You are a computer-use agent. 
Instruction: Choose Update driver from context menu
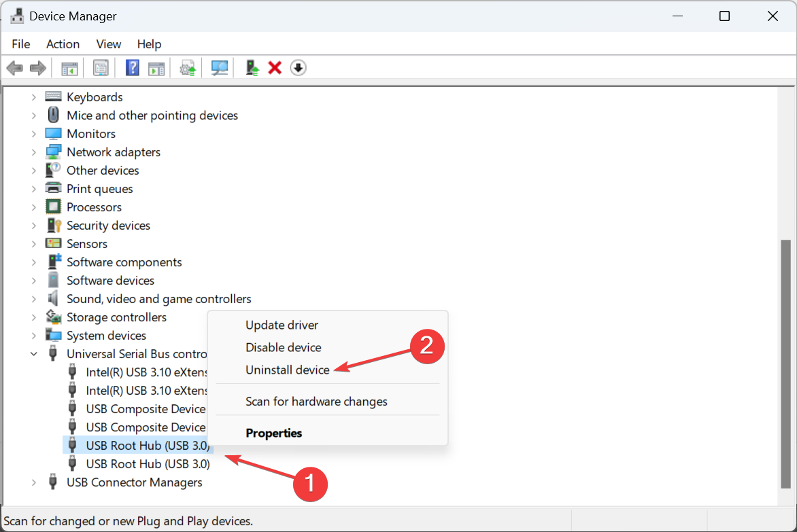point(282,325)
